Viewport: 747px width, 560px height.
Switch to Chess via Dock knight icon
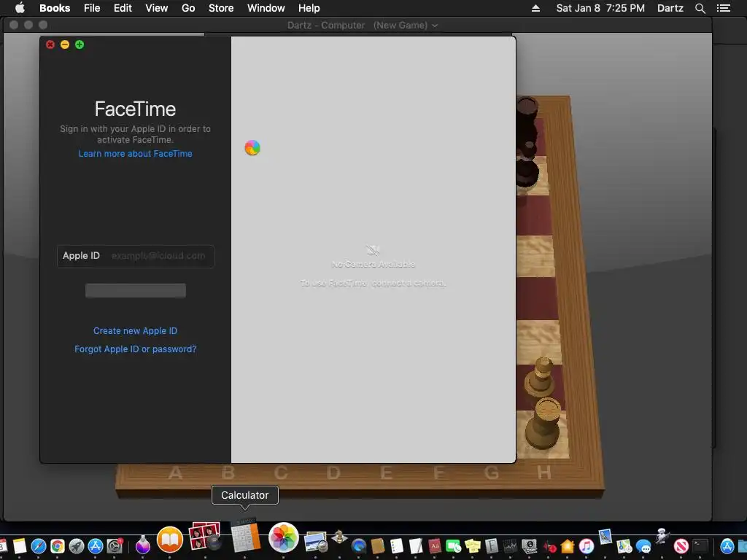pos(339,537)
